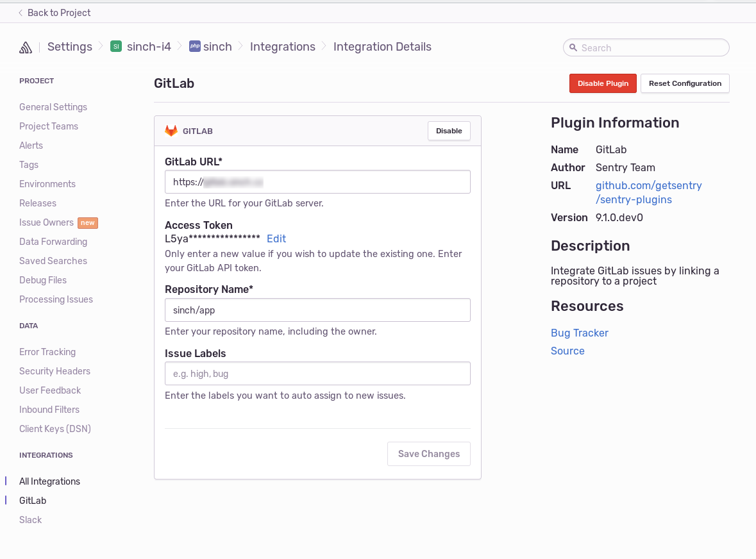
Task: Click the green sinch-i4 organization avatar
Action: click(115, 46)
